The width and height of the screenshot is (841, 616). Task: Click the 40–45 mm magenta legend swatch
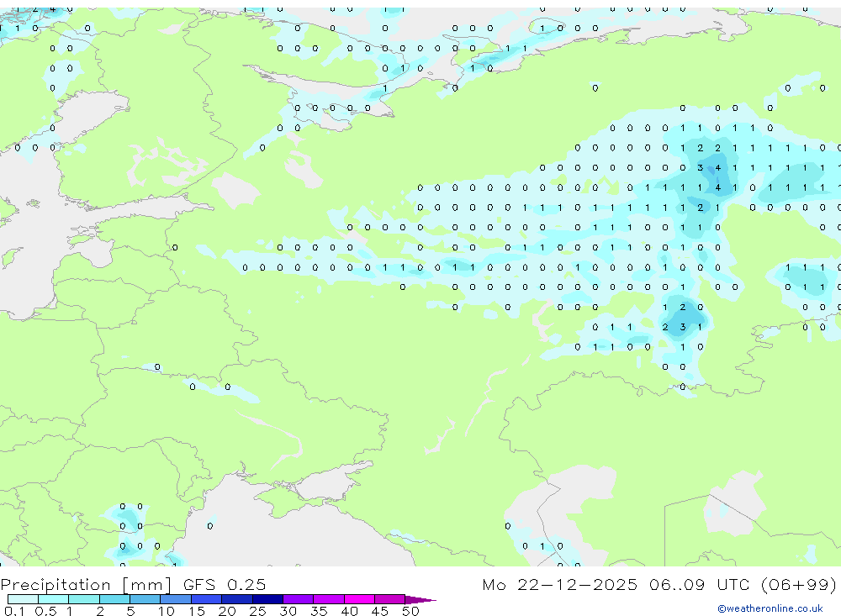(x=359, y=599)
